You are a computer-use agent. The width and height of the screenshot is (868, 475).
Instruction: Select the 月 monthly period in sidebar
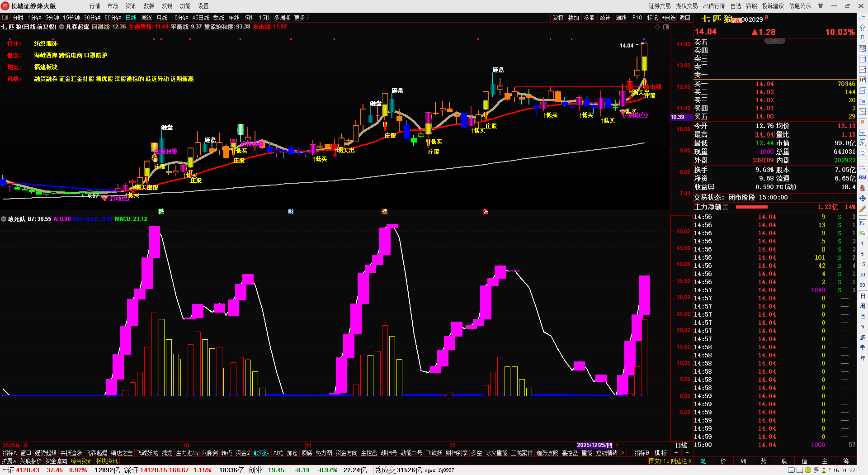[x=862, y=317]
